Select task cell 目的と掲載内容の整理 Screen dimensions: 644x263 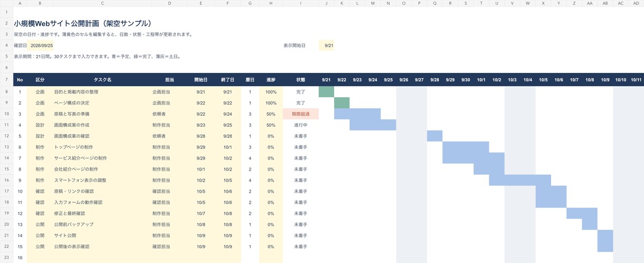pos(102,92)
